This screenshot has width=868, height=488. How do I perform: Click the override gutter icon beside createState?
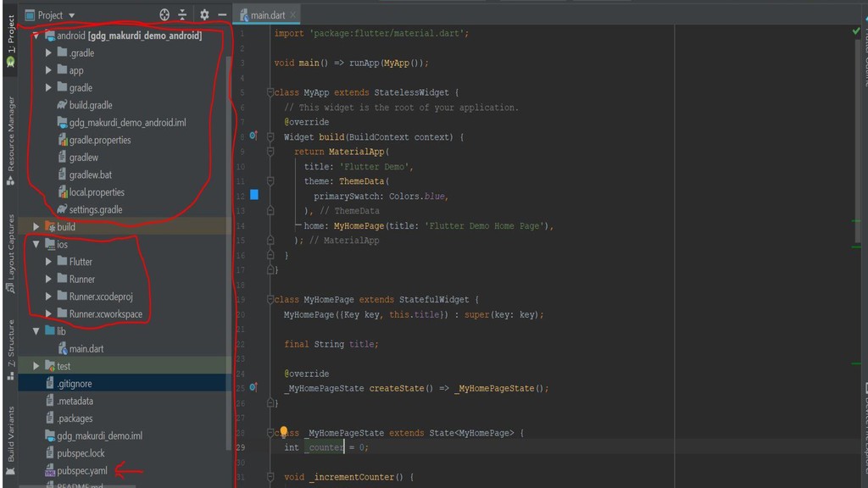[253, 388]
